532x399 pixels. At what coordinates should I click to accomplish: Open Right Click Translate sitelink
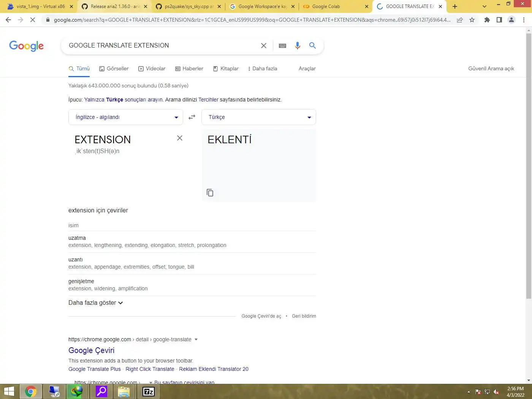(150, 369)
